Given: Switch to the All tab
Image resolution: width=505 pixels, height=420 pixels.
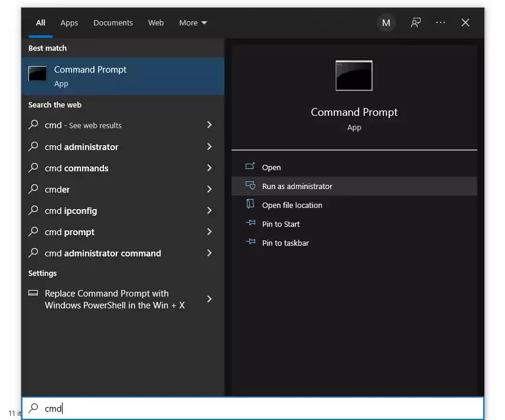Looking at the screenshot, I should [41, 23].
